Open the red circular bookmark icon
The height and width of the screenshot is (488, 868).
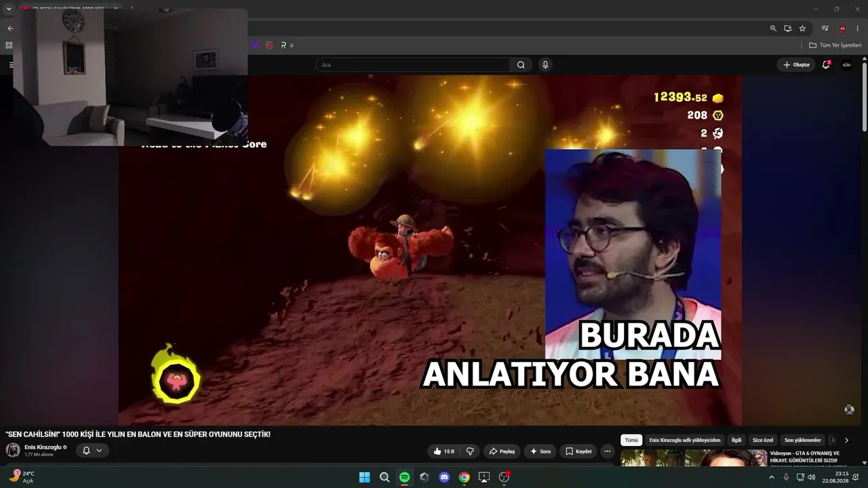point(269,45)
